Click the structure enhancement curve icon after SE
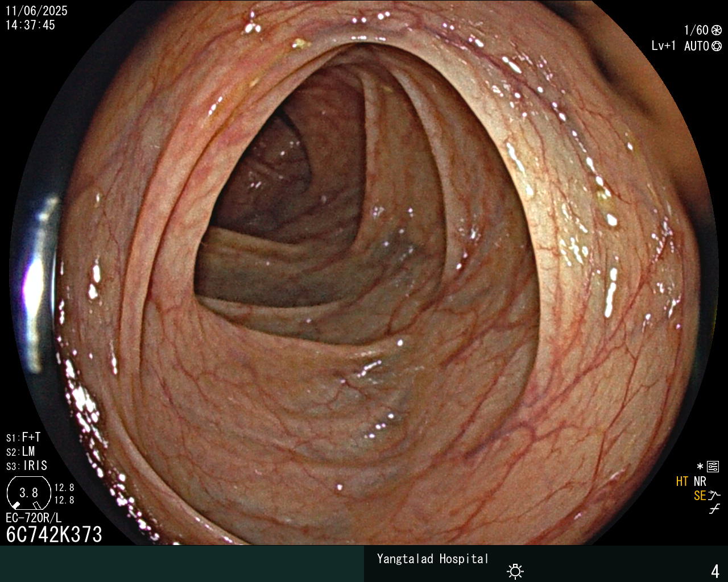Screen dimensions: 728x582 point(714,496)
